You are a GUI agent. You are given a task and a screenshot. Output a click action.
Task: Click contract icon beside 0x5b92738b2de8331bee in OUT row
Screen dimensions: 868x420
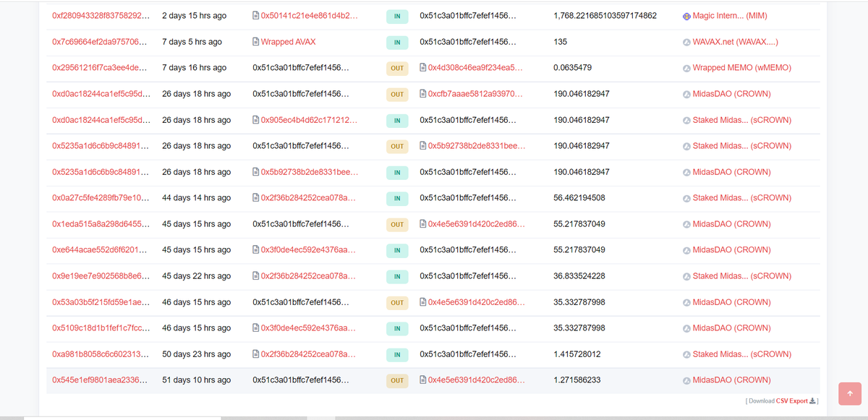pyautogui.click(x=423, y=146)
